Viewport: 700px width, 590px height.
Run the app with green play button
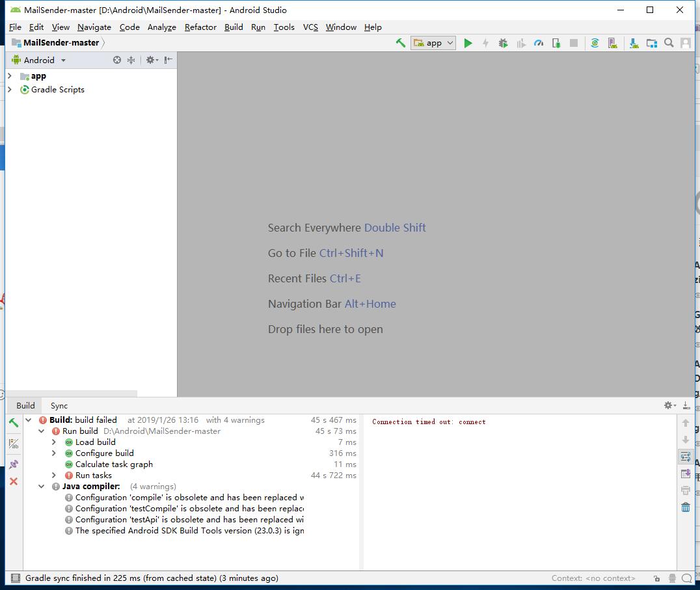pyautogui.click(x=468, y=43)
